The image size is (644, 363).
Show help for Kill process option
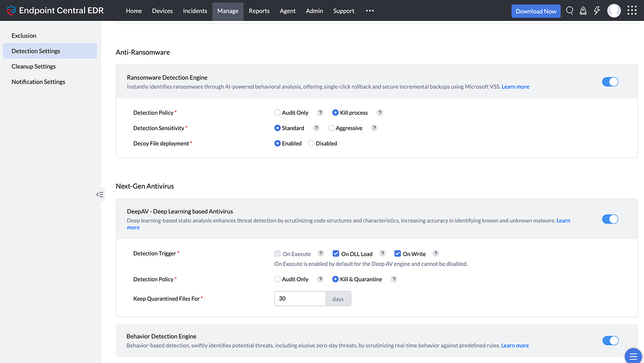point(379,113)
